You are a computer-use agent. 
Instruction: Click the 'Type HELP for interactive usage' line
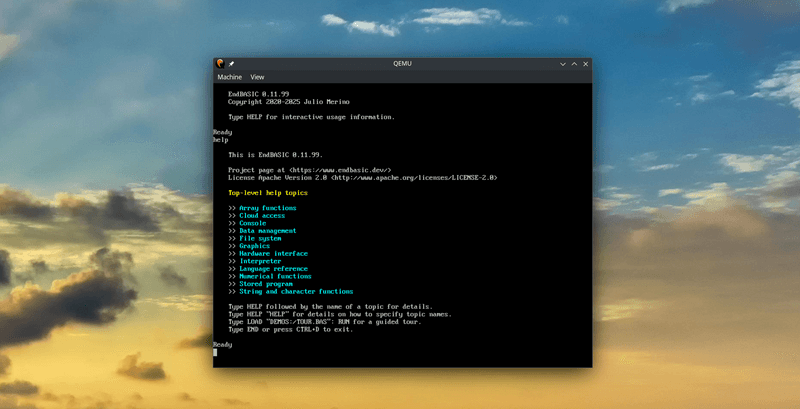[x=311, y=117]
